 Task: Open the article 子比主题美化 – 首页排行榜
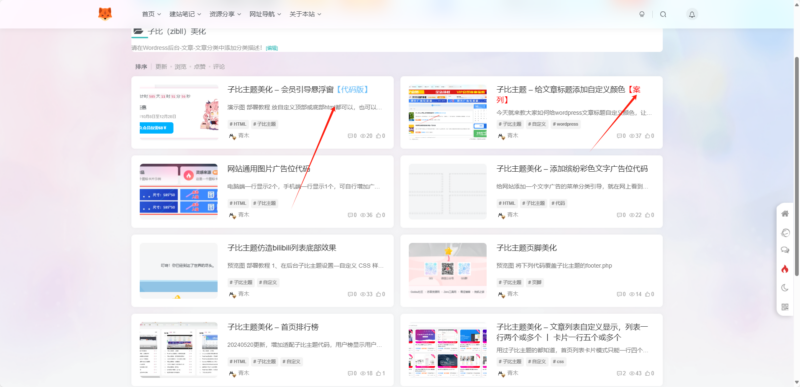click(x=273, y=327)
